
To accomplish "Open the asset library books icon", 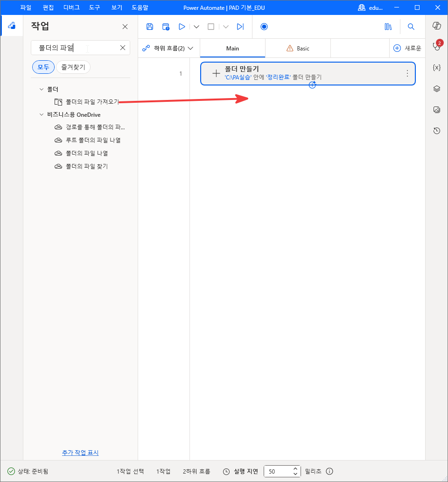I will [x=388, y=27].
